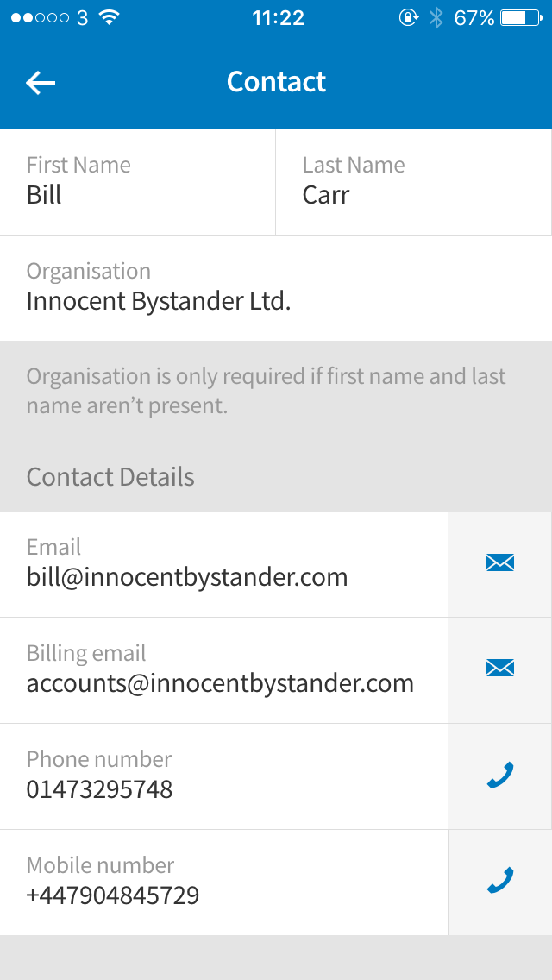Edit the Phone number field
552x980 pixels.
[x=224, y=776]
